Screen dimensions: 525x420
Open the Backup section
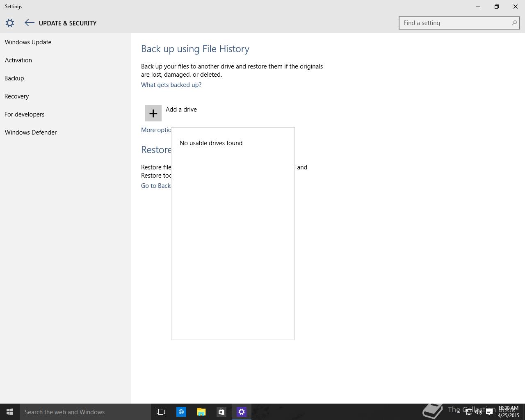pos(14,78)
